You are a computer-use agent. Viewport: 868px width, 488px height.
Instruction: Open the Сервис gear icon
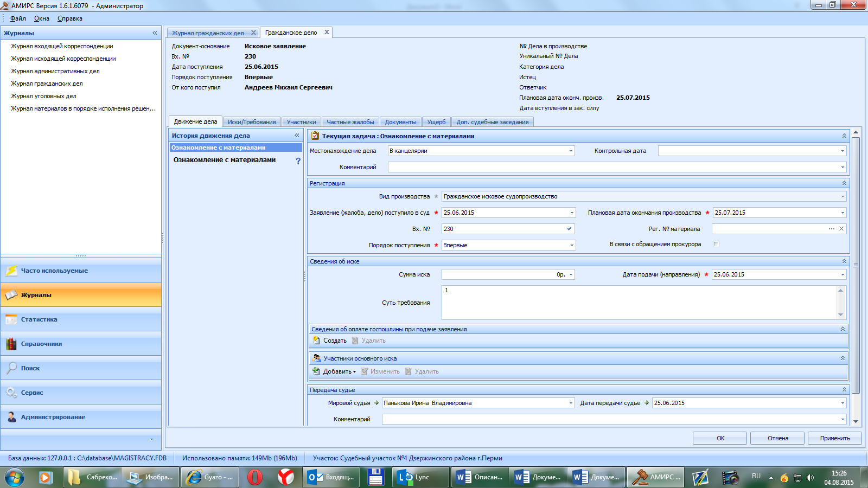coord(11,393)
